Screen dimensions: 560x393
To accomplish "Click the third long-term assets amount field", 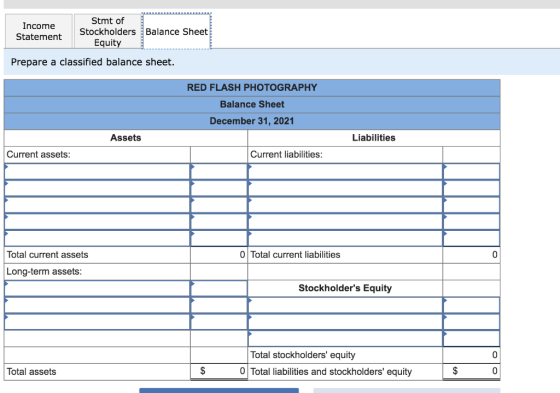I will click(219, 322).
